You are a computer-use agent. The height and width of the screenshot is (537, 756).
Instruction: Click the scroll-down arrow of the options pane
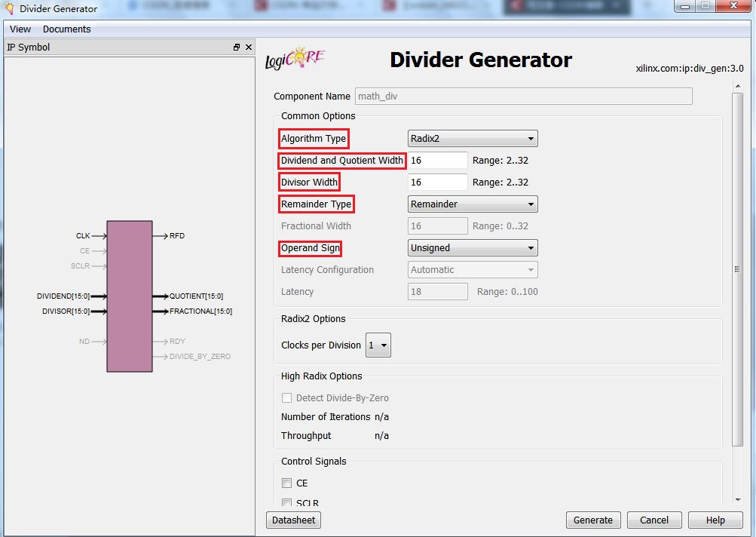click(738, 499)
